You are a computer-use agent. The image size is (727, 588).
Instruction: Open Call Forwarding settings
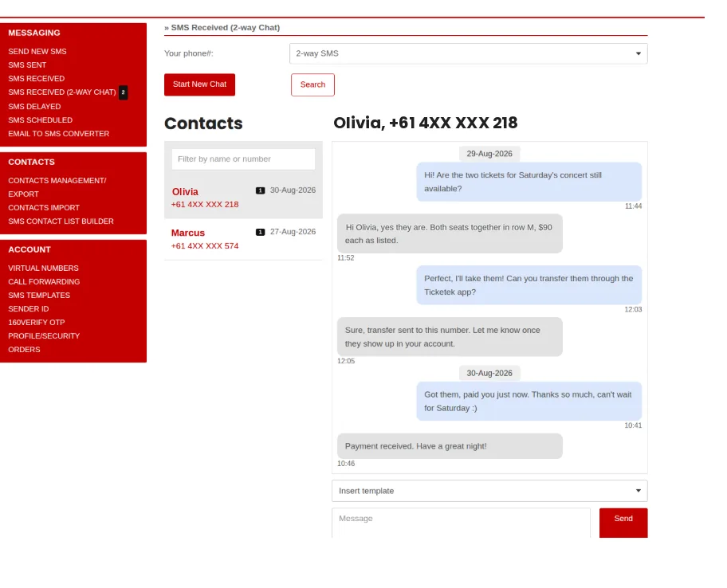(44, 281)
